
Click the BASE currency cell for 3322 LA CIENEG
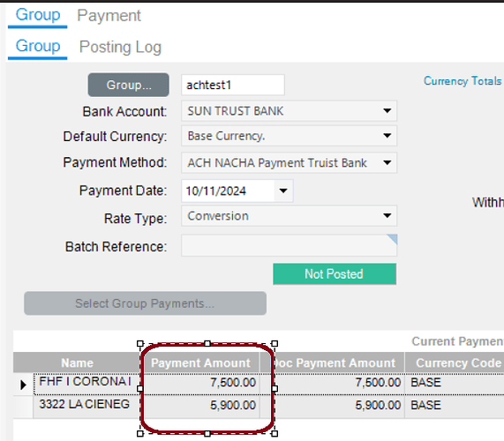455,406
